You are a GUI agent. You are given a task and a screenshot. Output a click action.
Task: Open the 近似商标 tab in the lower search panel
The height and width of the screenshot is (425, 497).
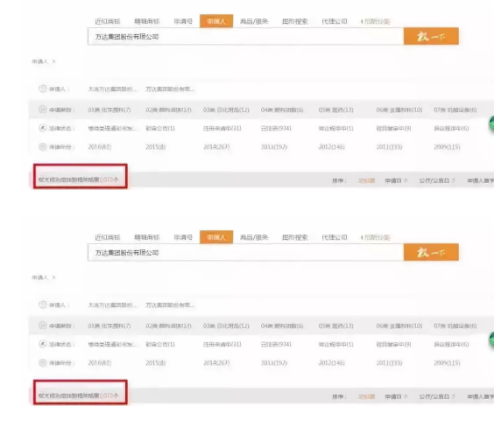pyautogui.click(x=107, y=237)
